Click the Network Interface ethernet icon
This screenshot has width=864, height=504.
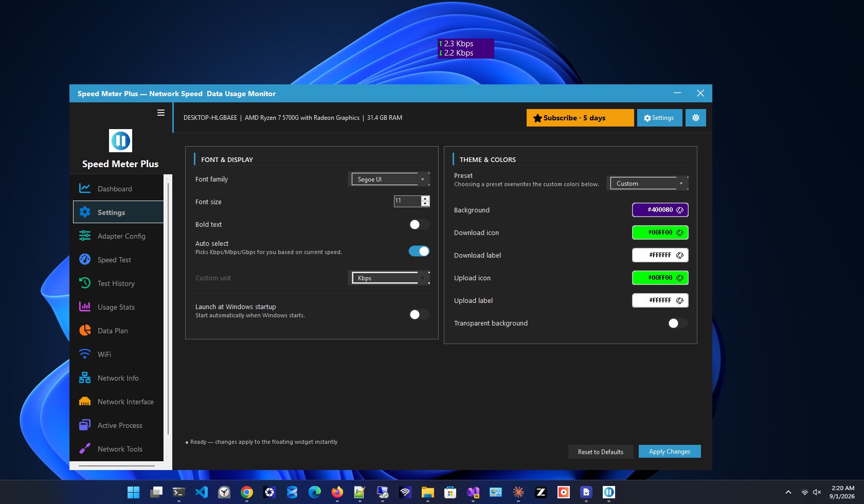(x=85, y=401)
